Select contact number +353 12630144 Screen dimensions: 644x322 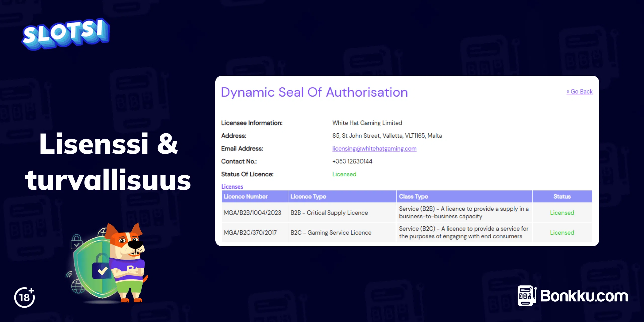pos(352,161)
